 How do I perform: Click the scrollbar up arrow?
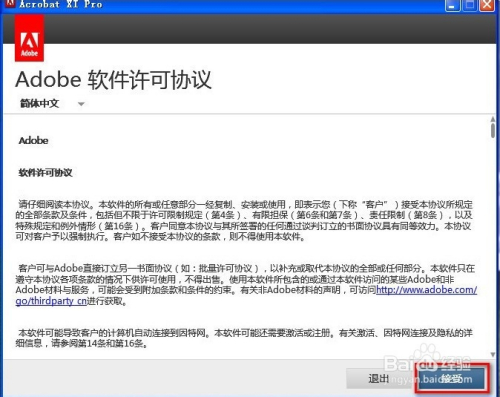coord(493,119)
